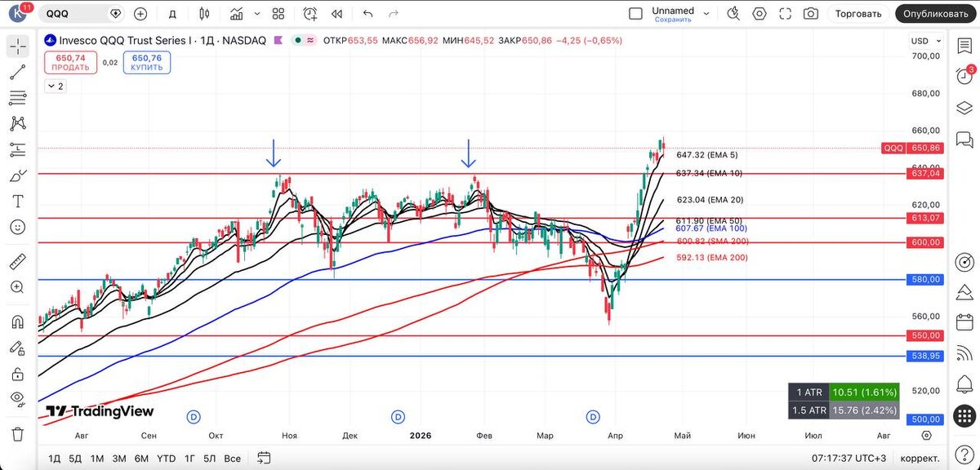Screen dimensions: 980x470
Task: Open the Д timeframe interval selector
Action: (x=171, y=14)
